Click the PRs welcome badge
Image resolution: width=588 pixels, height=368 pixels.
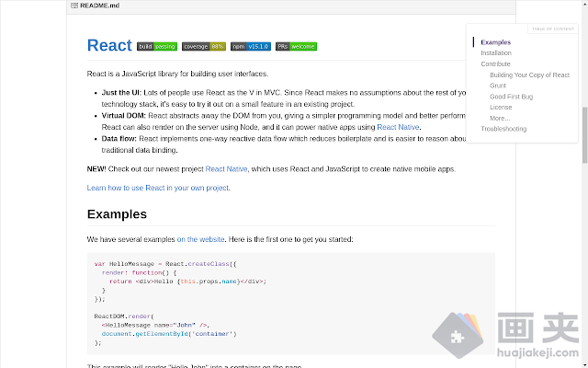(x=297, y=46)
